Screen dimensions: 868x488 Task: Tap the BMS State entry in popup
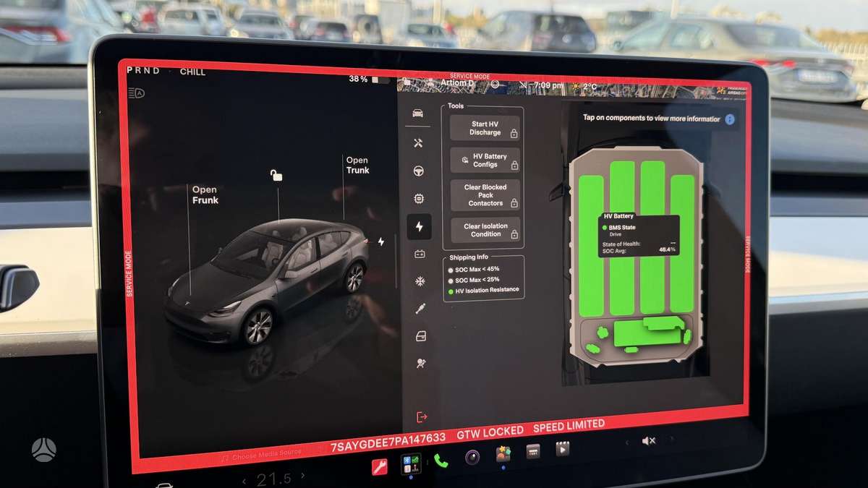(621, 228)
